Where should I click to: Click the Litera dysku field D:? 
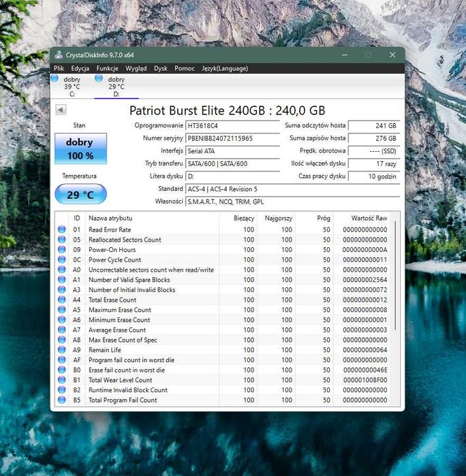[x=232, y=176]
